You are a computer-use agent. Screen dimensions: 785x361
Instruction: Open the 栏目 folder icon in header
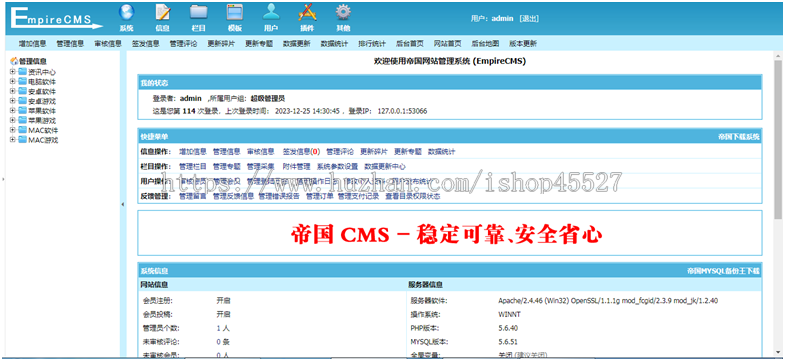tap(199, 12)
